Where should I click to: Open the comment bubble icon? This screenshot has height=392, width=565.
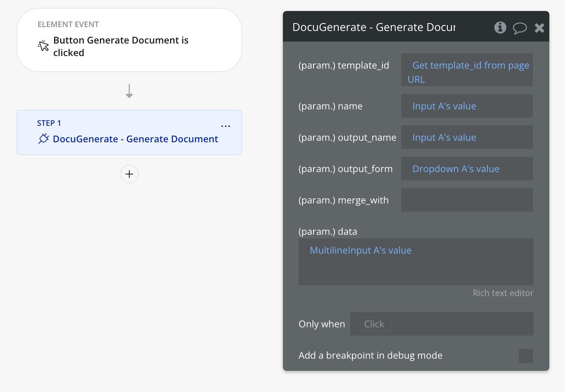click(x=520, y=28)
